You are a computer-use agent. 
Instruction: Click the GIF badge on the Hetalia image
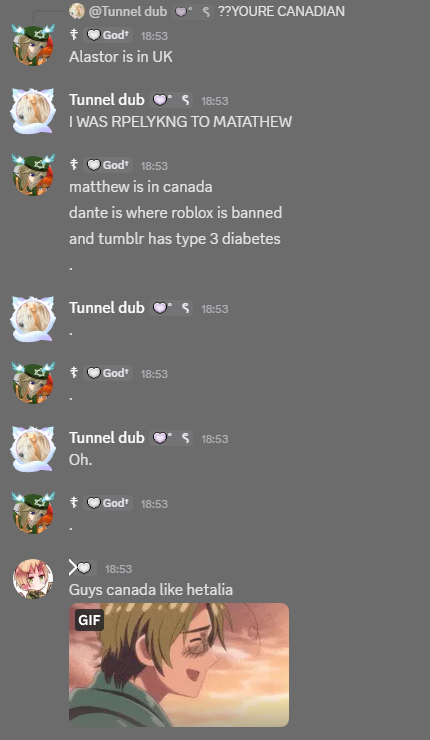point(89,619)
